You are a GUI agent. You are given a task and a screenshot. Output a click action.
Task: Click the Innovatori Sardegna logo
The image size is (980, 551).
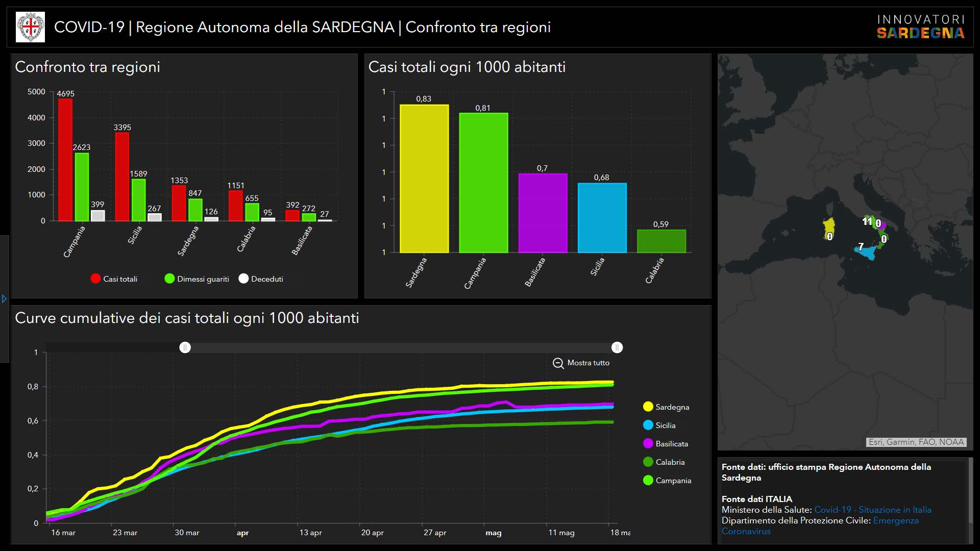tap(920, 27)
